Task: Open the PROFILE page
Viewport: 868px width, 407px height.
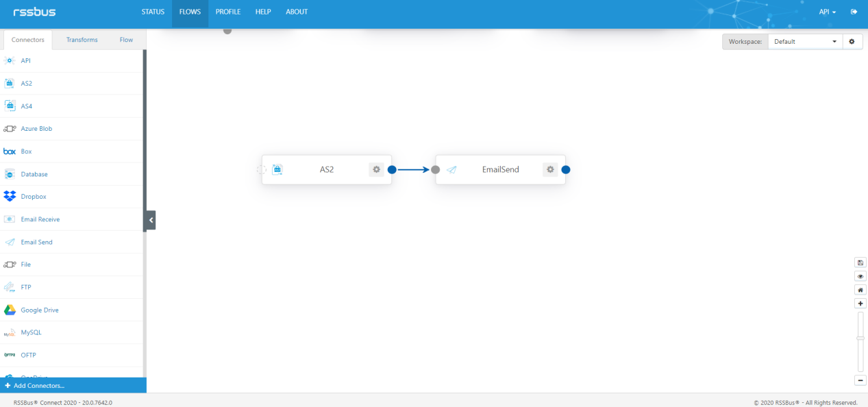Action: pyautogui.click(x=228, y=12)
